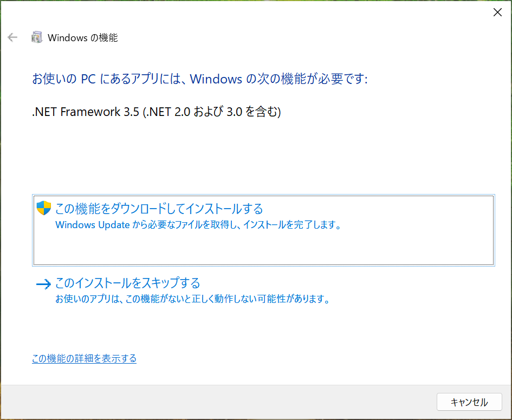Image resolution: width=512 pixels, height=420 pixels.
Task: Click the Windows の機能 title icon
Action: pyautogui.click(x=37, y=37)
